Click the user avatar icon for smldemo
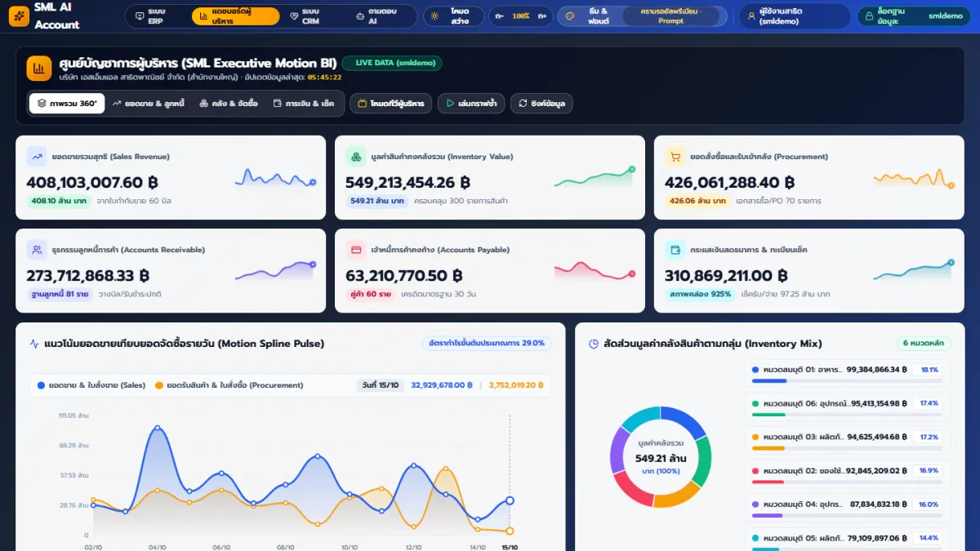The height and width of the screenshot is (551, 980). [x=751, y=16]
